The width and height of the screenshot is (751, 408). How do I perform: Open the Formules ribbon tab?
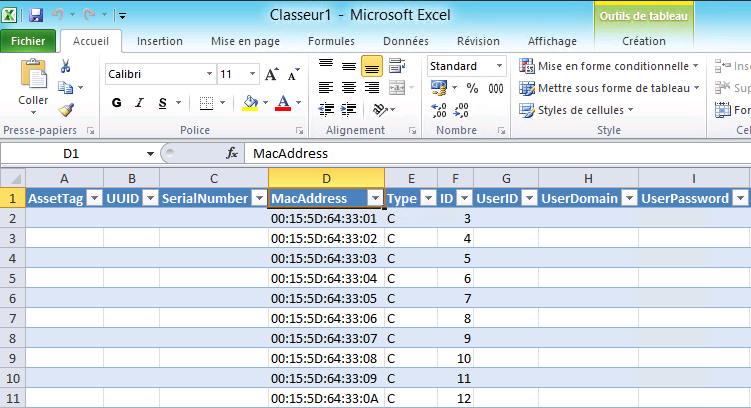[331, 41]
